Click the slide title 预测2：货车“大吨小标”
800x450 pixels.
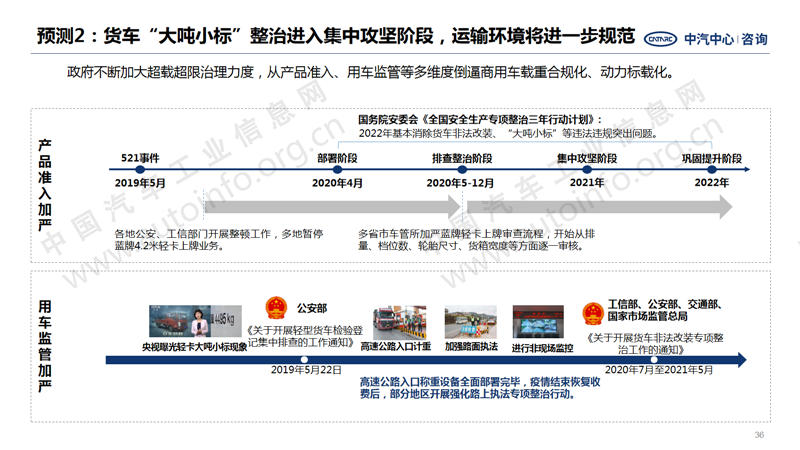pos(335,36)
